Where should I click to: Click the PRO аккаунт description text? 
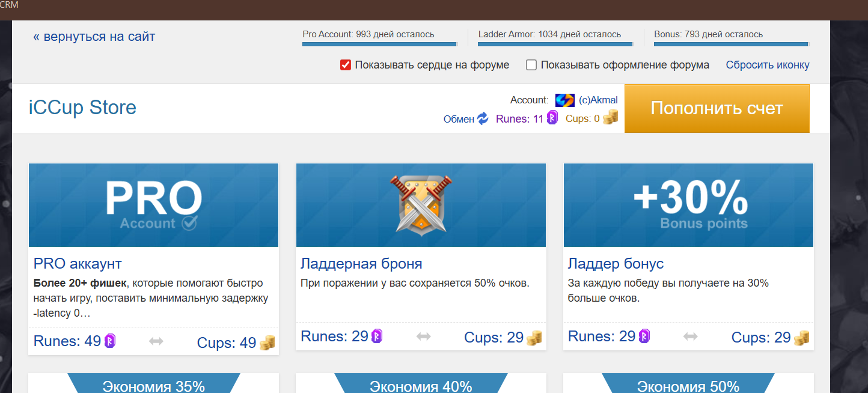(x=151, y=298)
